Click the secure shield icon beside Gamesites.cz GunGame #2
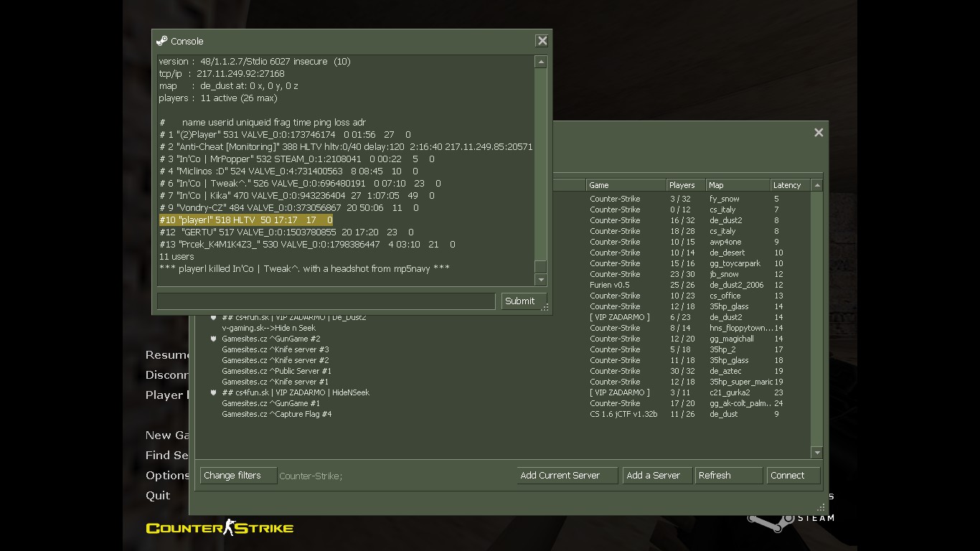Viewport: 980px width, 551px height. (x=213, y=339)
